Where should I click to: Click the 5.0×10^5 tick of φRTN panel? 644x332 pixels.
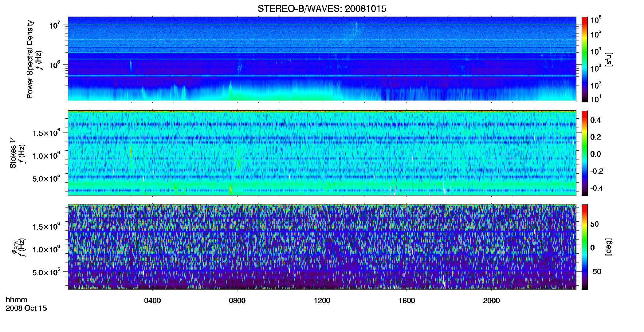click(46, 272)
